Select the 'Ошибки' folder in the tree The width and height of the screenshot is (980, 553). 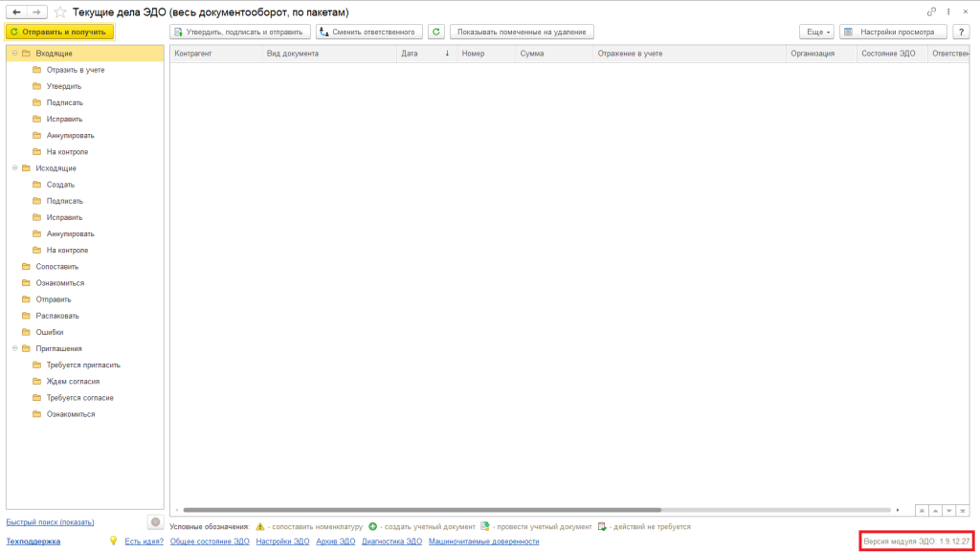coord(50,332)
